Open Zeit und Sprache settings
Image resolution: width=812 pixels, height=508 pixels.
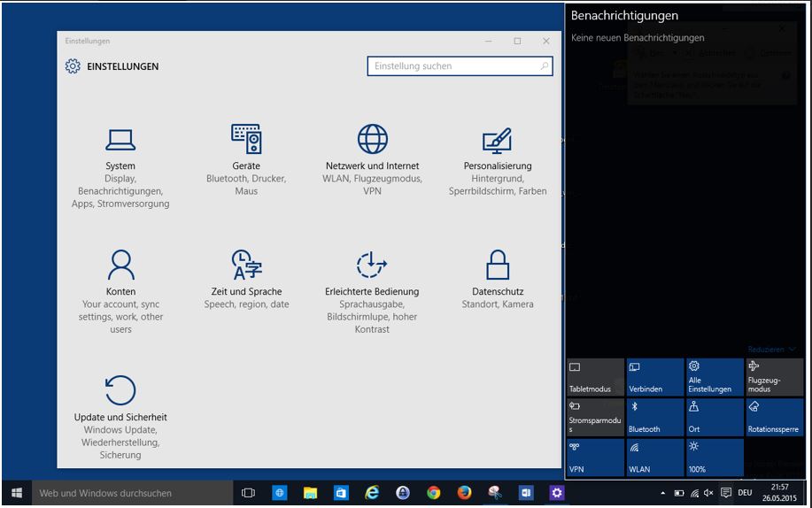point(246,290)
